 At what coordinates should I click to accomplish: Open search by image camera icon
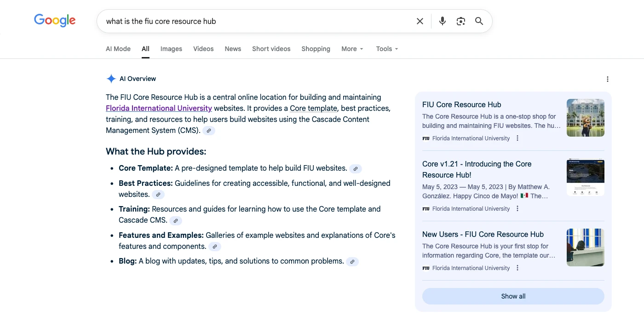(460, 21)
